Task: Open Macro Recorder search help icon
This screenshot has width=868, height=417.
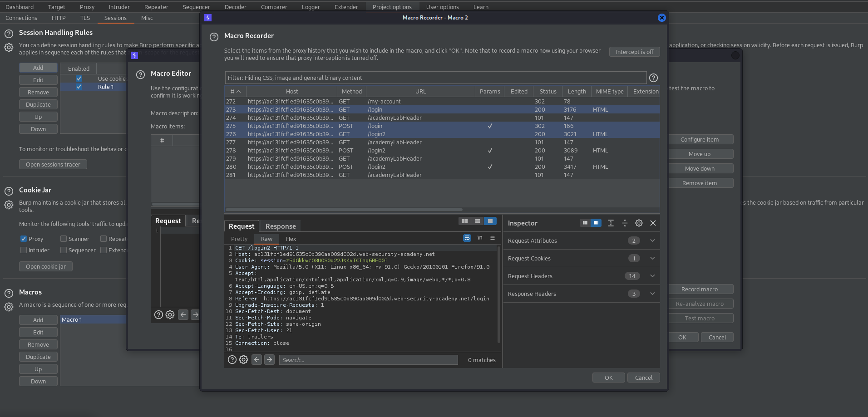Action: (x=232, y=359)
